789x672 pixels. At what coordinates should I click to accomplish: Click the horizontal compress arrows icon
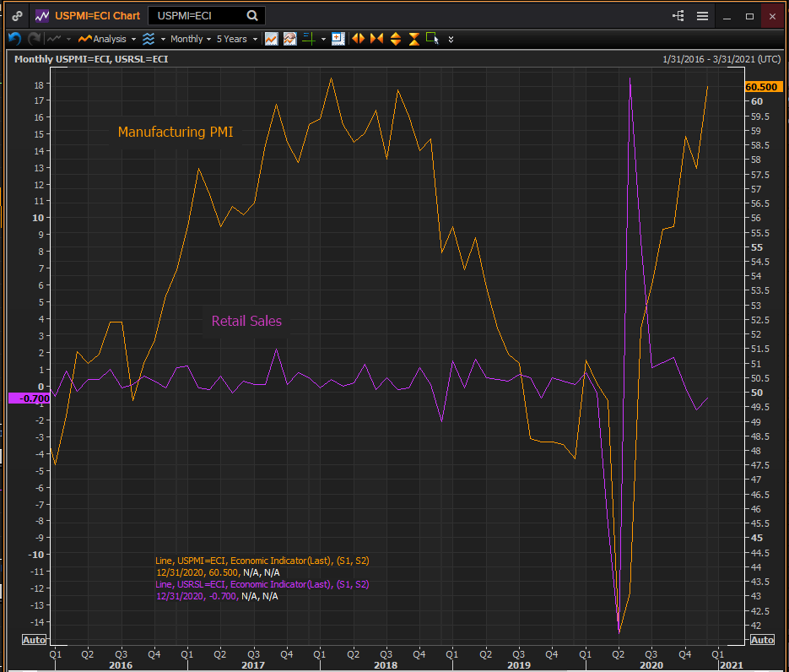coord(376,39)
